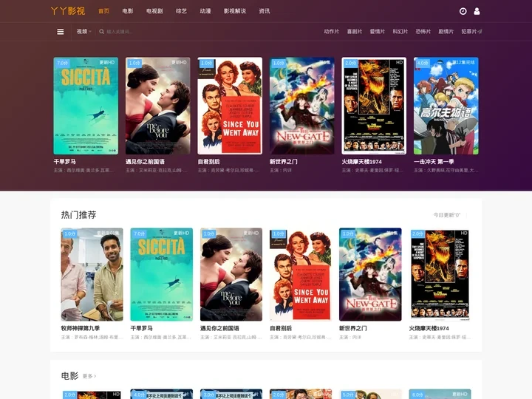Open the hamburger menu icon
This screenshot has height=399, width=532.
[x=61, y=32]
